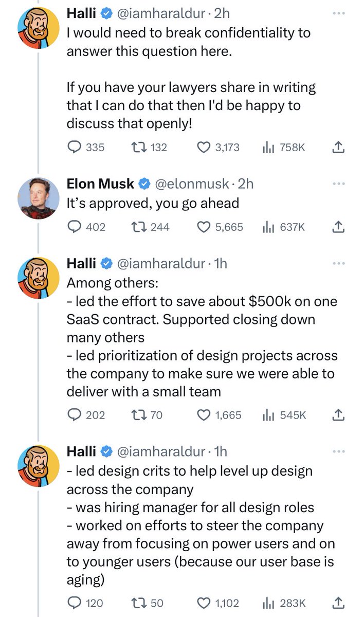Screen dimensions: 364x617
Task: Open Elon Musk's profile picture
Action: (x=38, y=198)
